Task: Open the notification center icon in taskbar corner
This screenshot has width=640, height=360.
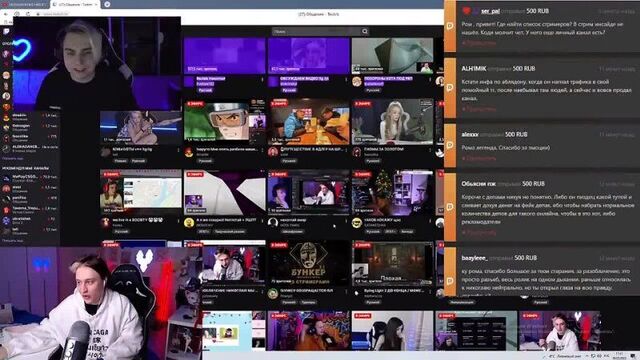Action: click(x=634, y=356)
